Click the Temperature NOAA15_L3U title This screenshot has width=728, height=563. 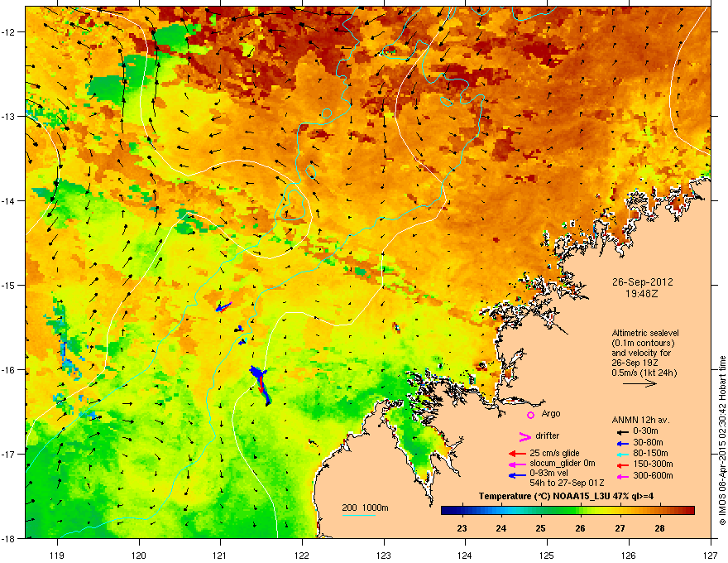(566, 497)
